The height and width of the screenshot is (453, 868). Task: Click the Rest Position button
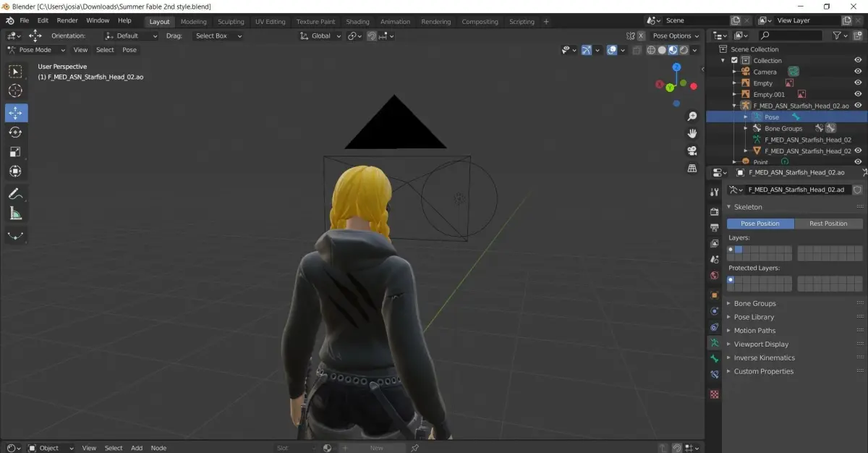(828, 224)
